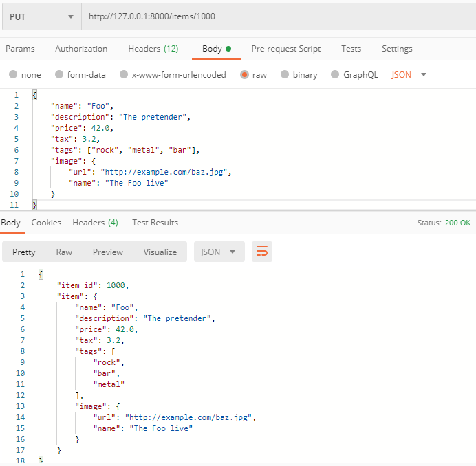
Task: Go to request Headers (12) tab
Action: click(153, 49)
